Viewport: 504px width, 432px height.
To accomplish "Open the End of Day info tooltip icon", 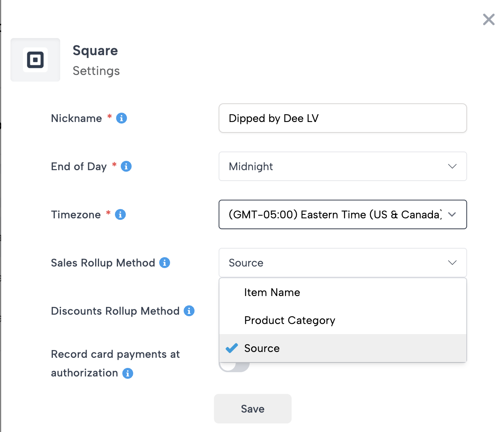I will 126,166.
